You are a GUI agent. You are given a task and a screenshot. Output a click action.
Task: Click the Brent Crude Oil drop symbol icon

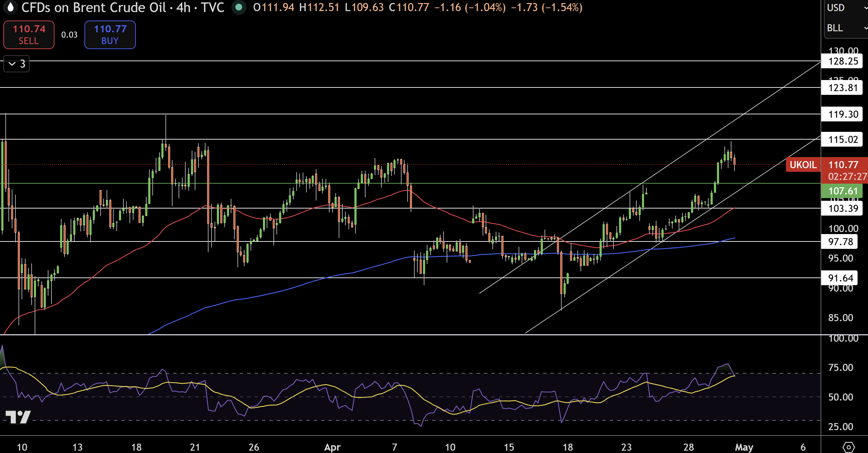pos(10,7)
